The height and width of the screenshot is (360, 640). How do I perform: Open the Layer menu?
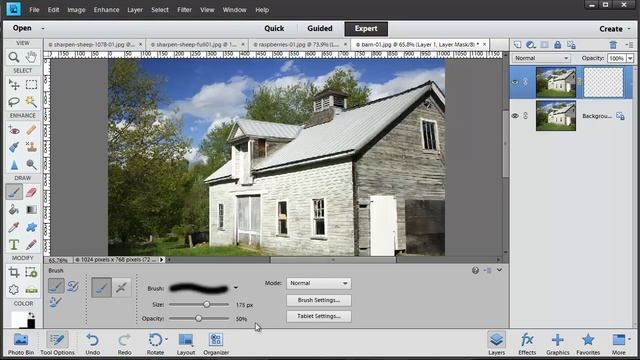[x=135, y=10]
